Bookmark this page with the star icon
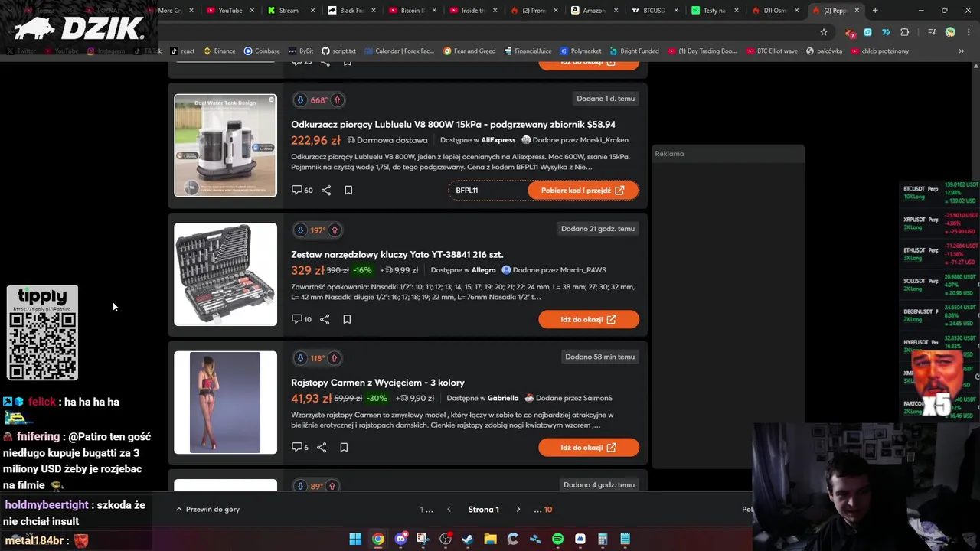The height and width of the screenshot is (551, 980). click(x=824, y=32)
